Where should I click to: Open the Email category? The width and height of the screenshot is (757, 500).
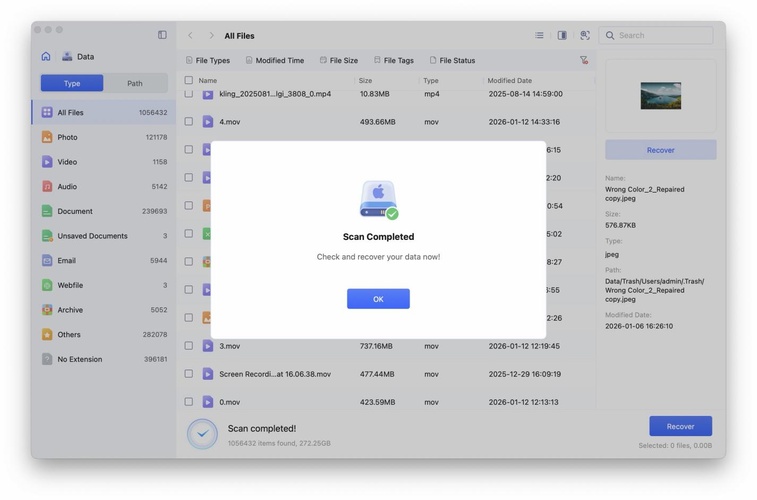click(104, 260)
